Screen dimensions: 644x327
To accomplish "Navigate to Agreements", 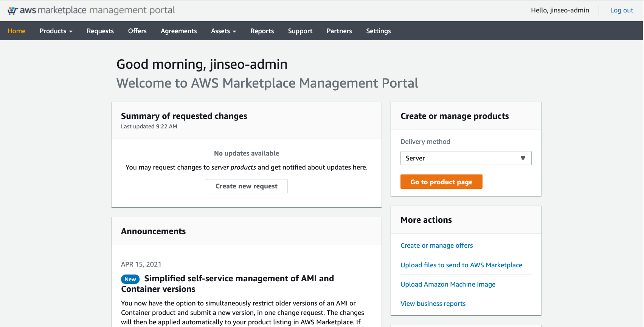I will pyautogui.click(x=179, y=31).
